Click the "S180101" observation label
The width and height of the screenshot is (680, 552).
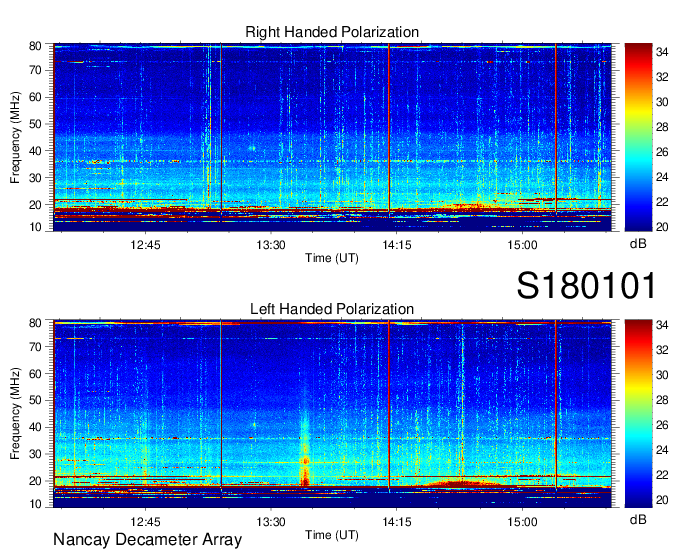coord(586,285)
